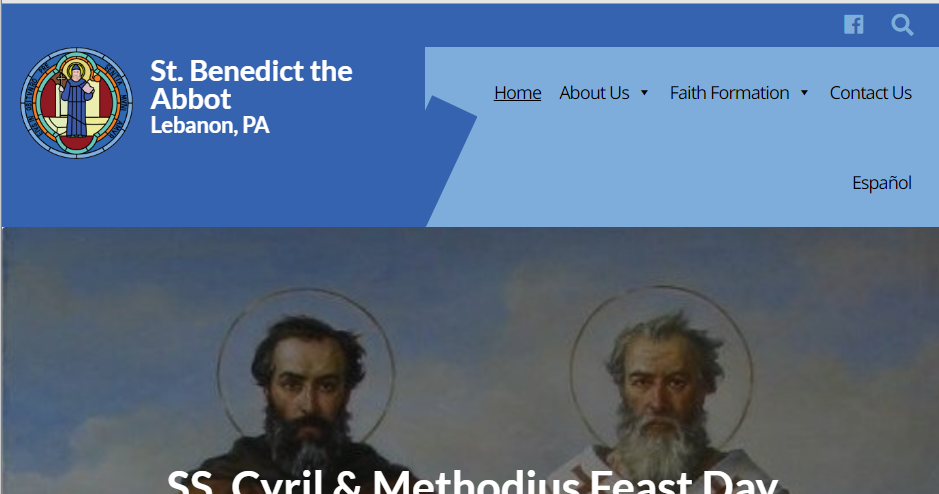Expand the About Us submenu arrow
Image resolution: width=939 pixels, height=494 pixels.
pyautogui.click(x=644, y=93)
